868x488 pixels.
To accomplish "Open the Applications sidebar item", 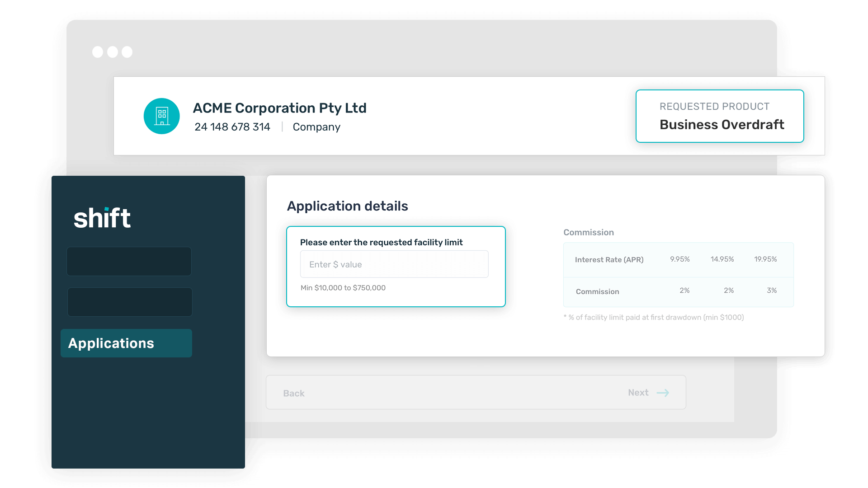I will 126,343.
